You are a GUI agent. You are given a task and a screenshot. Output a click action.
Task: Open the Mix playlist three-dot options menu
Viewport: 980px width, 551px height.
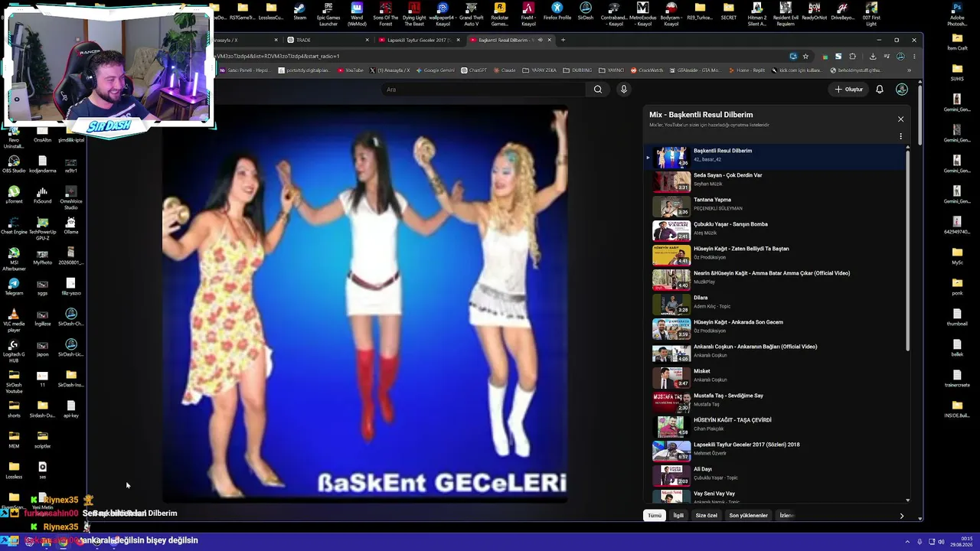tap(900, 136)
